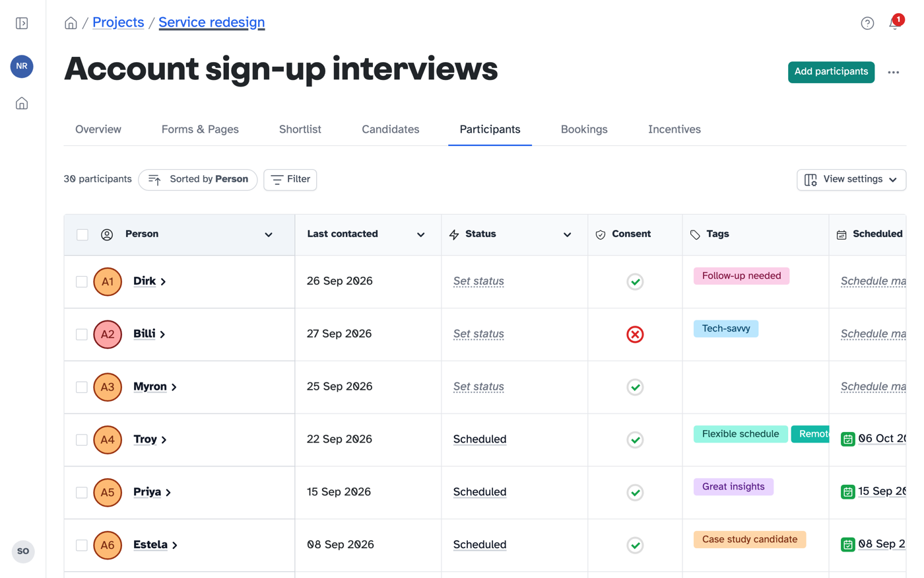Expand the Status column dropdown arrow
924x578 pixels.
(567, 235)
